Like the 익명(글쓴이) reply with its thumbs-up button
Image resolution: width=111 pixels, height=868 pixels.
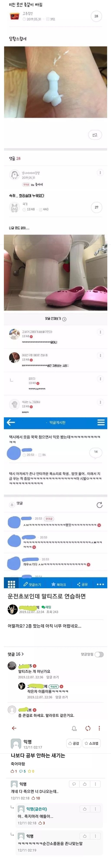coord(85,809)
